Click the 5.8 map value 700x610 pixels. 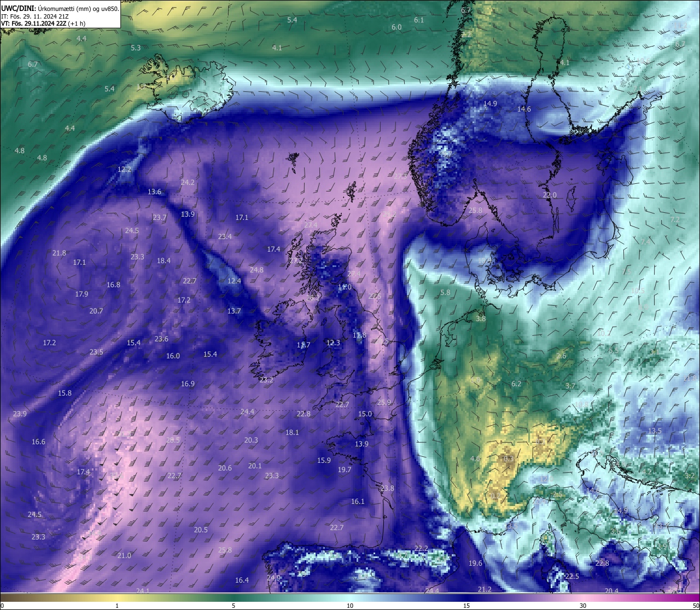coord(445,293)
